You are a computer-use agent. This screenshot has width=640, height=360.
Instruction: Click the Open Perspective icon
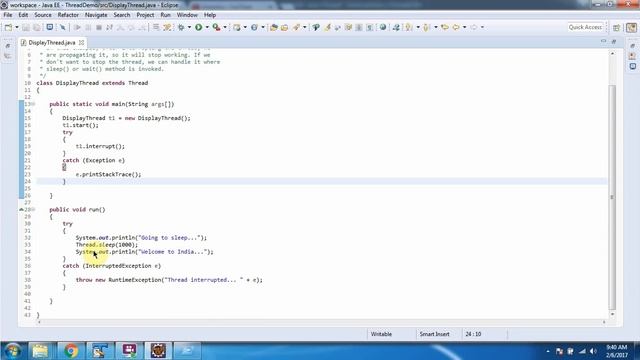tap(617, 27)
